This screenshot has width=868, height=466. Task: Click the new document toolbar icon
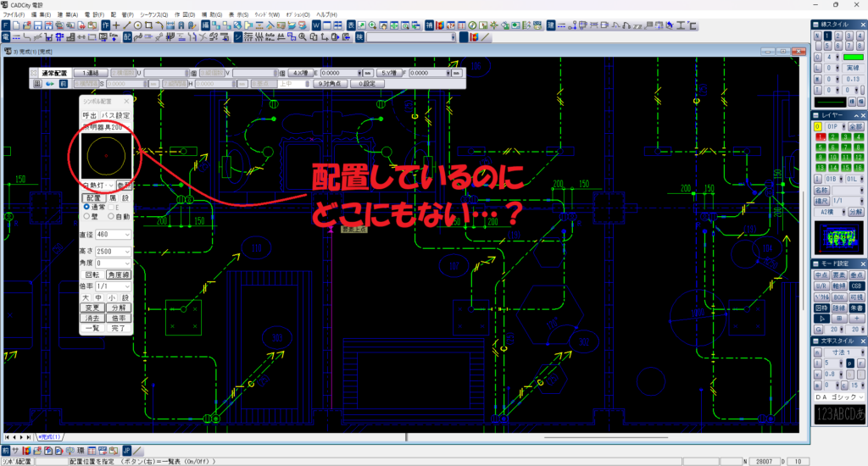point(16,25)
